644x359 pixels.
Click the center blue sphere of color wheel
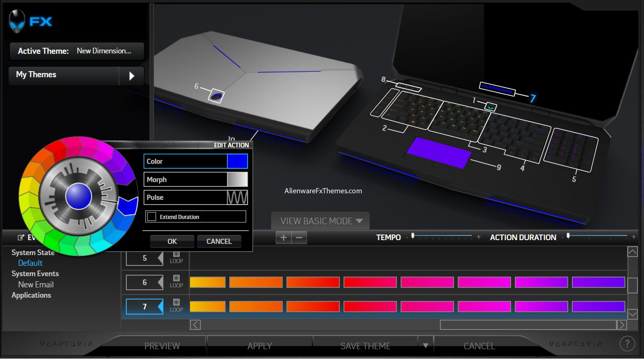[x=79, y=196]
